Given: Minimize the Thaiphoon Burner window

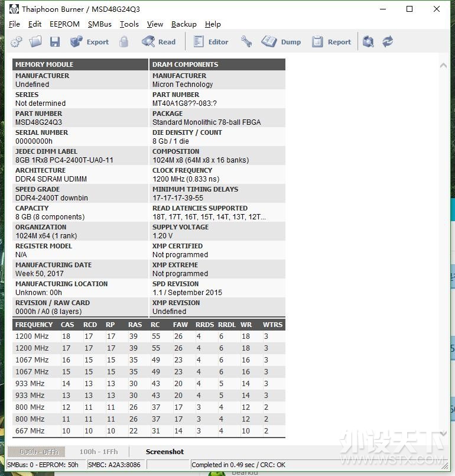Looking at the screenshot, I should (383, 9).
